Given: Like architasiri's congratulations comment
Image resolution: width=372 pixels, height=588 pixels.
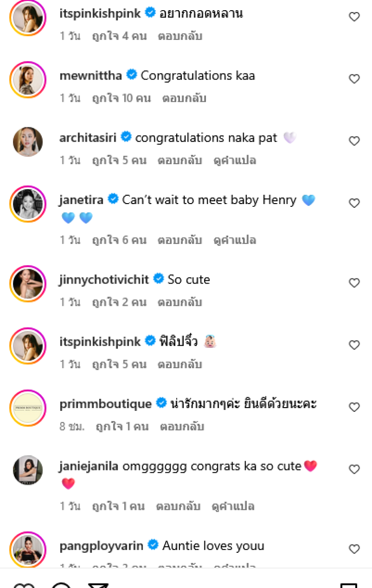Looking at the screenshot, I should pyautogui.click(x=354, y=141).
